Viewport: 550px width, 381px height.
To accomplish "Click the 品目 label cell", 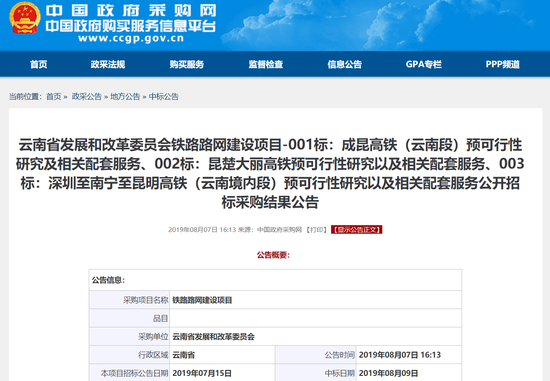I will (129, 319).
